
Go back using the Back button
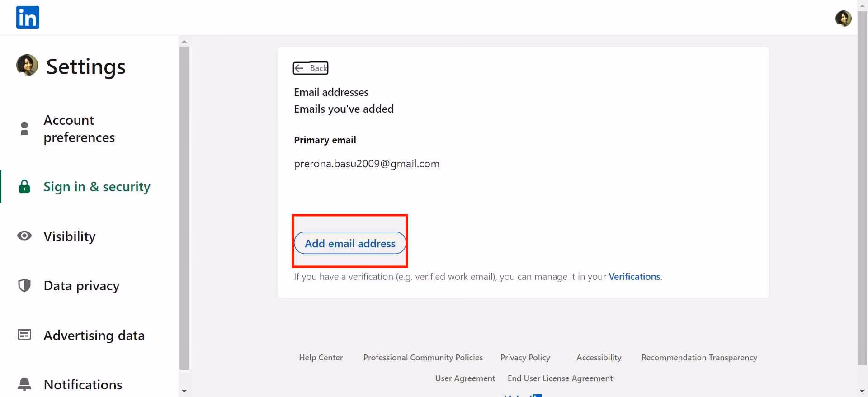[x=311, y=68]
